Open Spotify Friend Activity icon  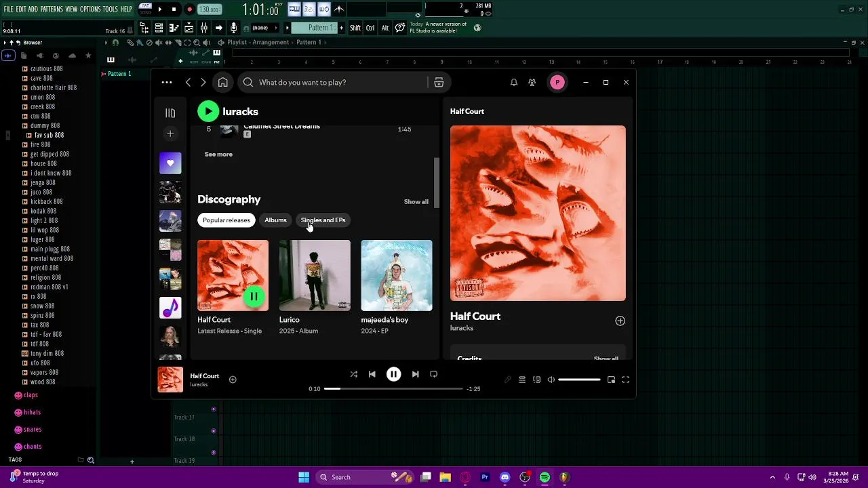532,83
